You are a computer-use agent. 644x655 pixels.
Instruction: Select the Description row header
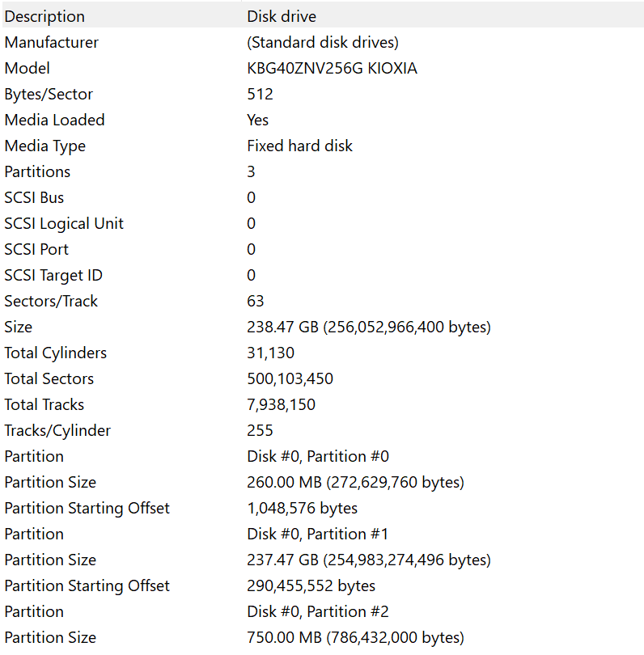44,16
